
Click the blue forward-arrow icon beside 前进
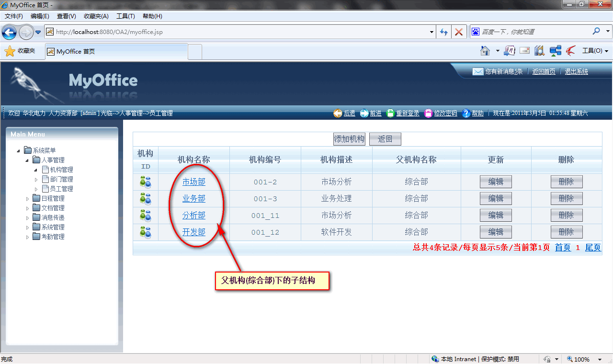tap(364, 113)
